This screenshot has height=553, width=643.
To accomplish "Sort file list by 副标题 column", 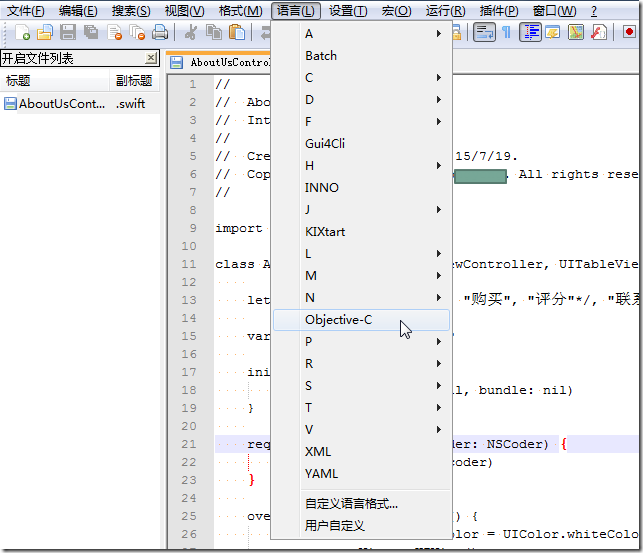I will pos(135,80).
